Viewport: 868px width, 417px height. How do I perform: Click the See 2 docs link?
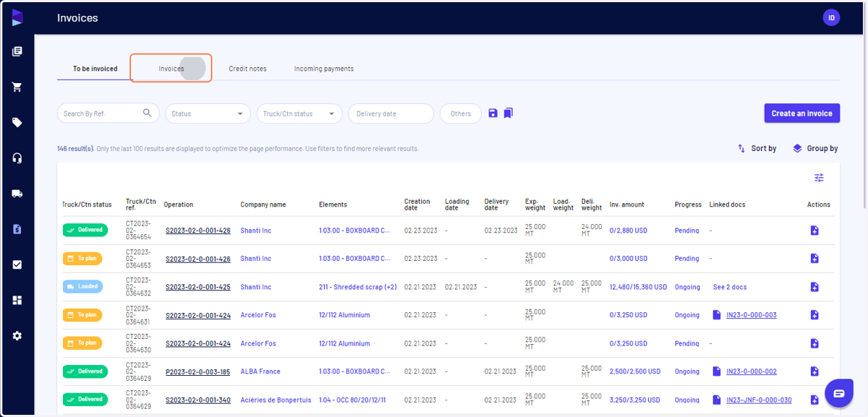click(730, 287)
